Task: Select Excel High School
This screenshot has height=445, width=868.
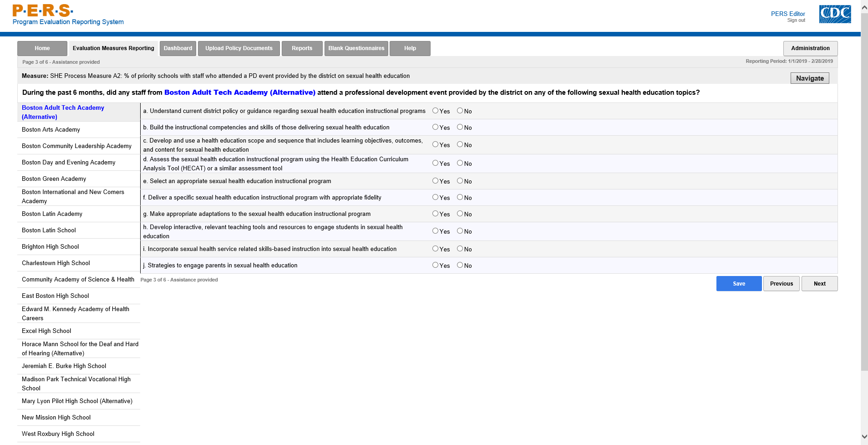Action: tap(79, 331)
